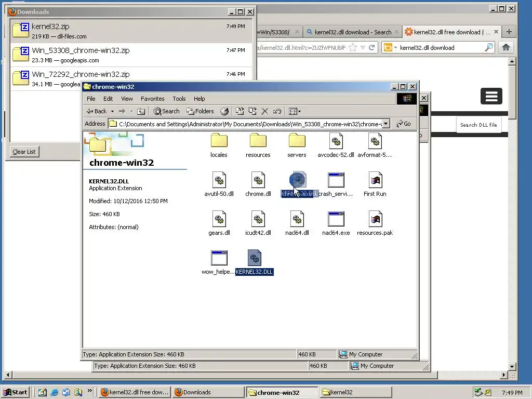Reload the page in Firefox
The height and width of the screenshot is (399, 532).
[372, 47]
